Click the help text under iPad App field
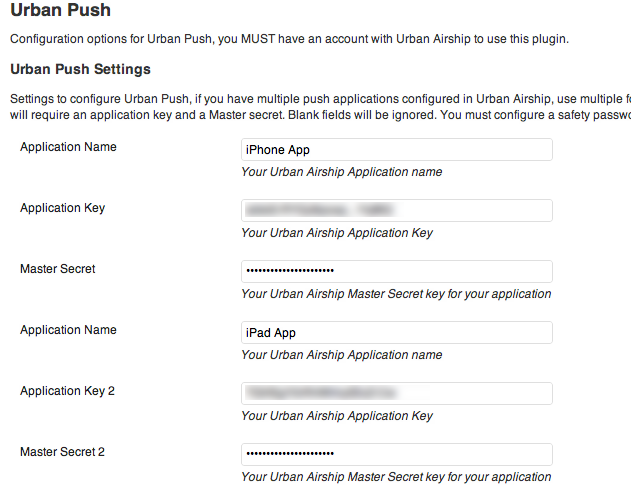 point(342,355)
